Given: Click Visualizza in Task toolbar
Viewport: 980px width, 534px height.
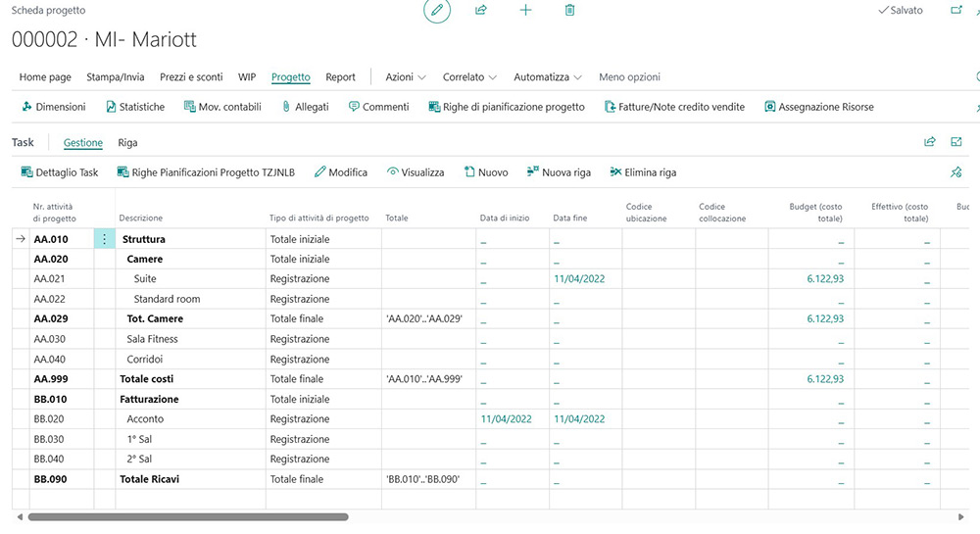Looking at the screenshot, I should pos(416,172).
